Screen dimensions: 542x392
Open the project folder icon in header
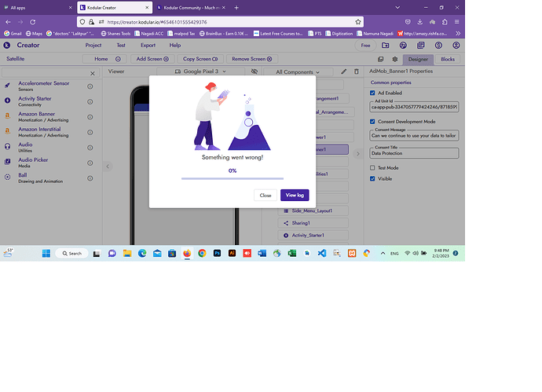386,46
